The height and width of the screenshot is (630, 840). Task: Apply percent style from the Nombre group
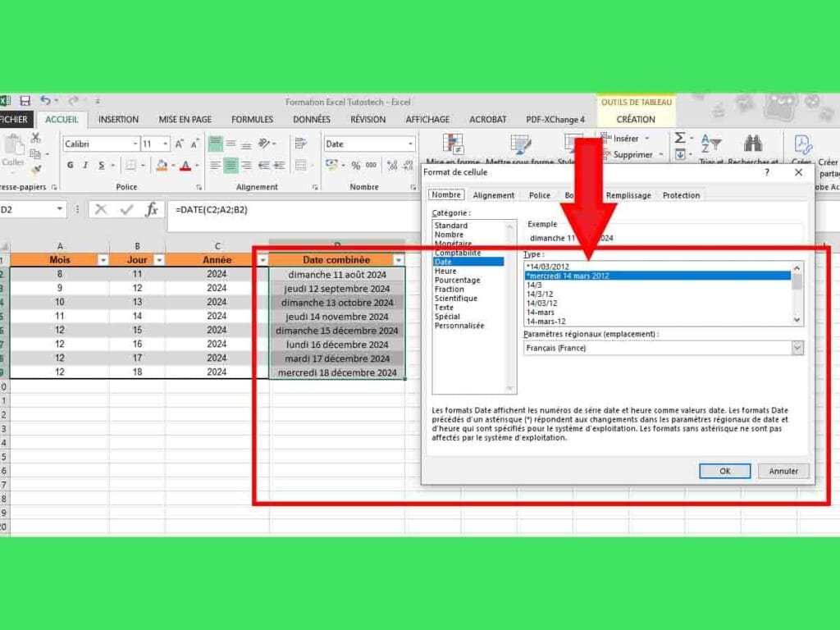[x=356, y=165]
